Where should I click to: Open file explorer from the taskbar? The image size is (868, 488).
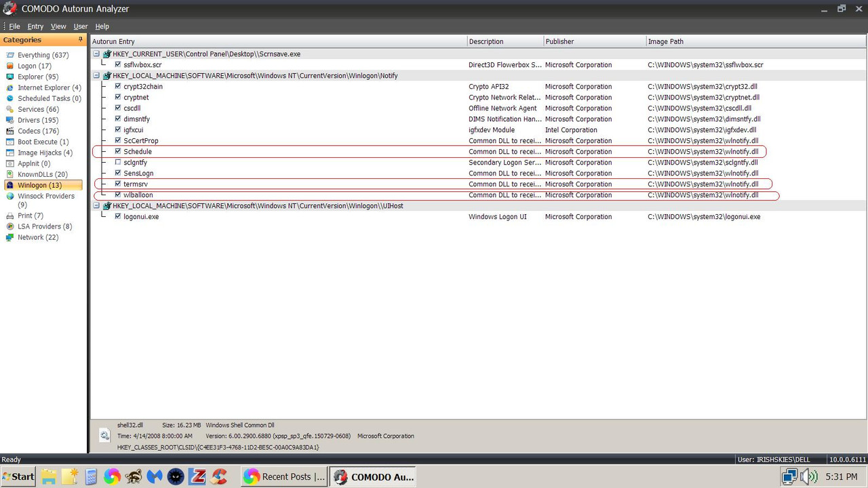coord(49,476)
